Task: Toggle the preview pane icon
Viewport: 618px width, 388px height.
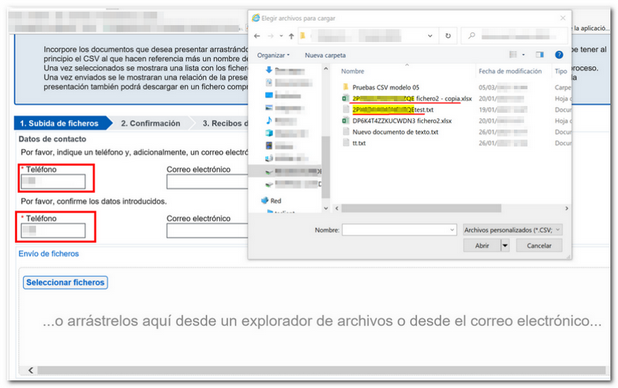Action: (539, 55)
